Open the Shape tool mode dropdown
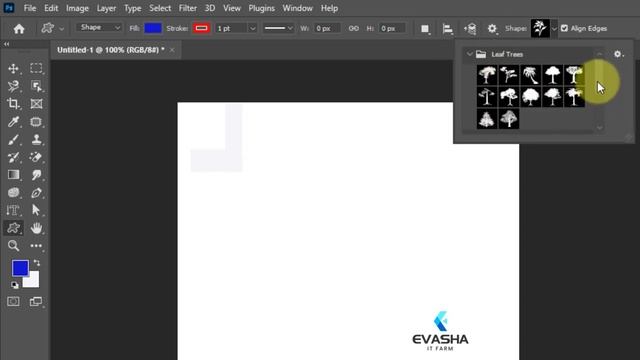This screenshot has height=360, width=640. [x=99, y=28]
